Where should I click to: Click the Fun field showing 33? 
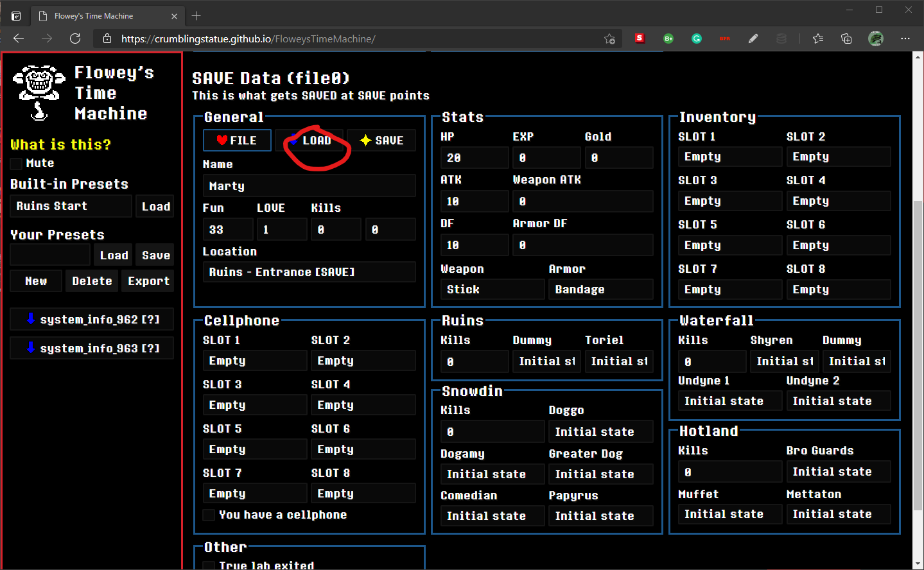pos(228,230)
